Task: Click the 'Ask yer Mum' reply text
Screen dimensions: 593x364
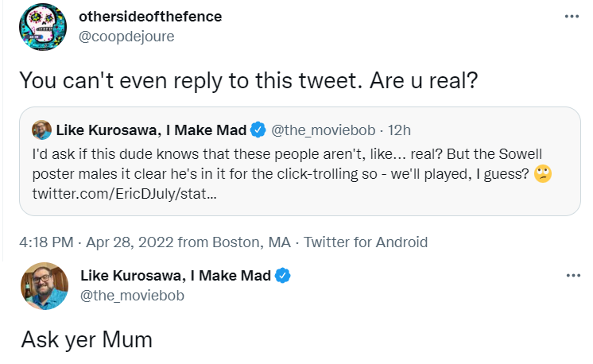Action: 86,340
